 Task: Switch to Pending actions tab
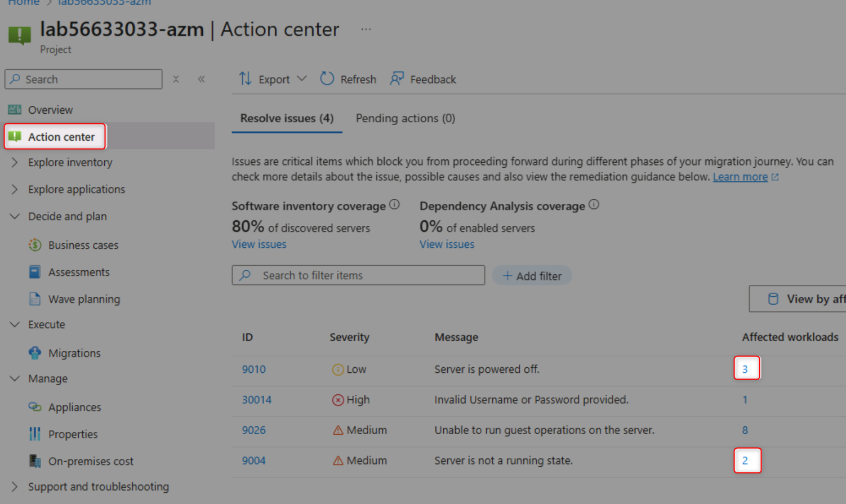pos(405,118)
